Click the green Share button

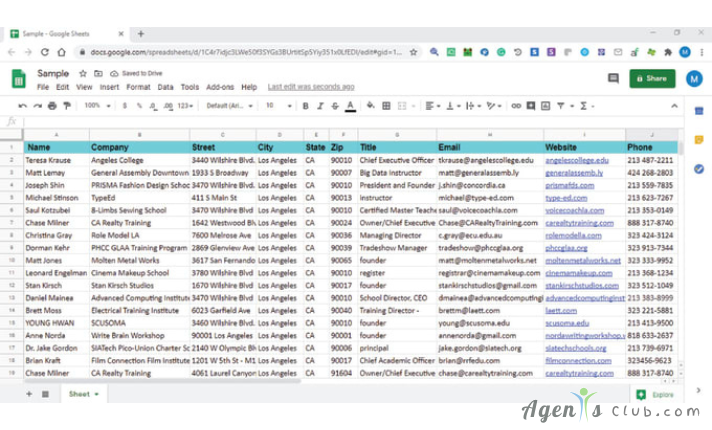click(652, 79)
